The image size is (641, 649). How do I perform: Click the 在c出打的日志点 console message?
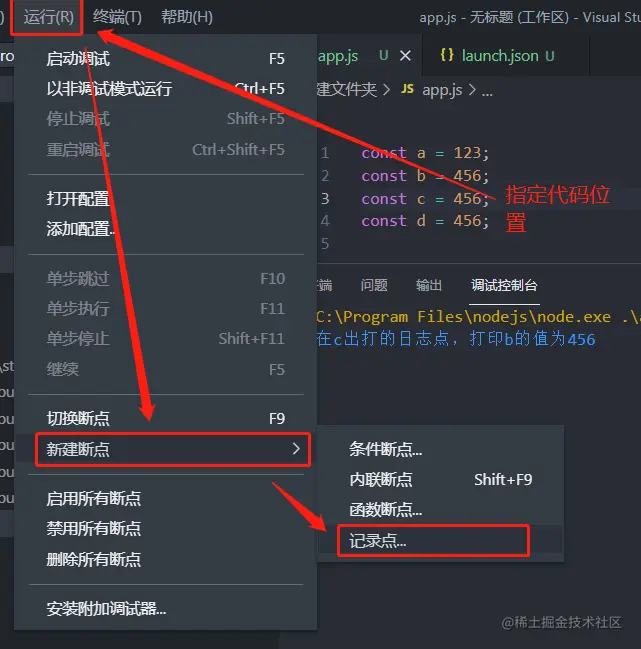tap(456, 339)
